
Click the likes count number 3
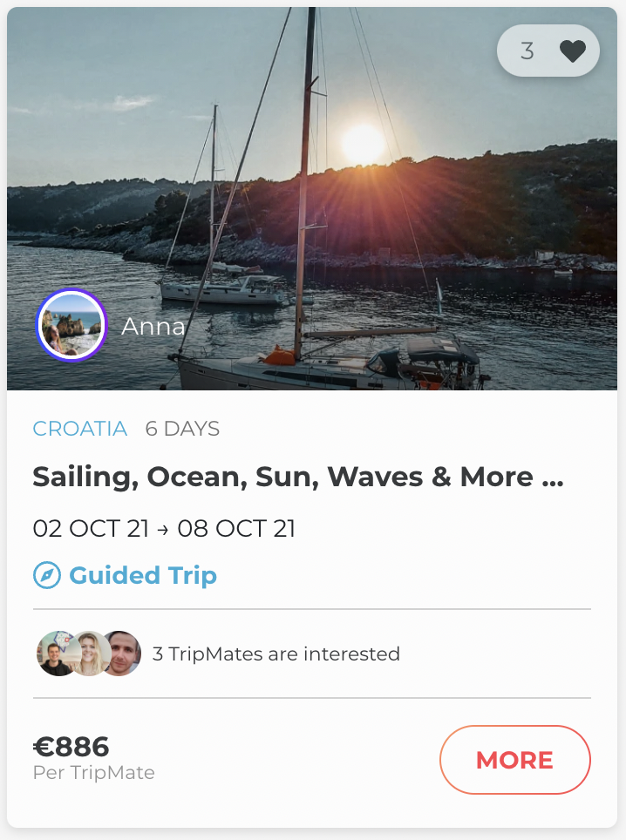[527, 51]
